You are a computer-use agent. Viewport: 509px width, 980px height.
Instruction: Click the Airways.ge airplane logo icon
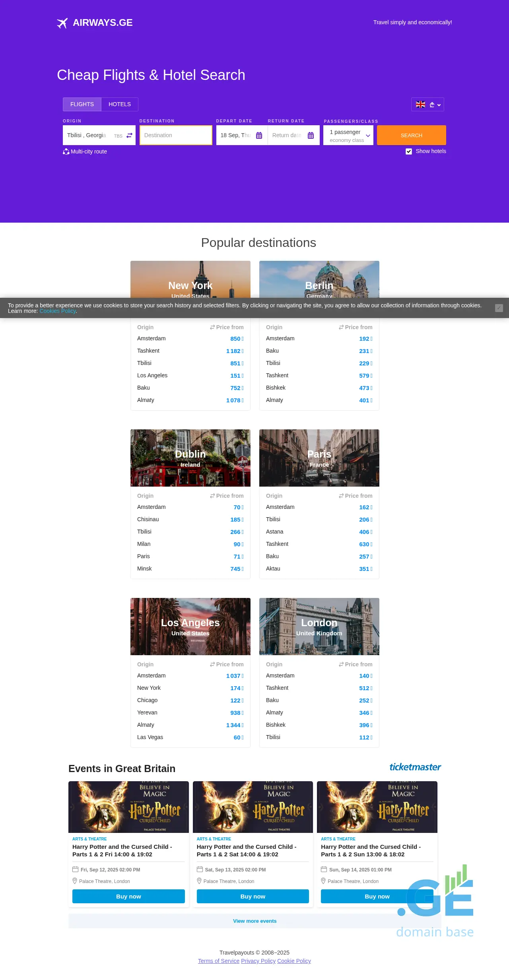[62, 23]
